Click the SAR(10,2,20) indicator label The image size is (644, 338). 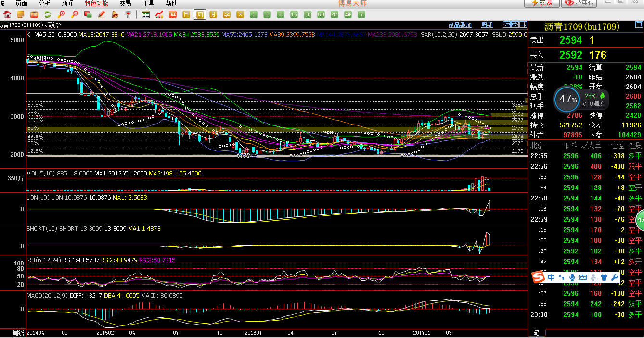click(x=438, y=35)
